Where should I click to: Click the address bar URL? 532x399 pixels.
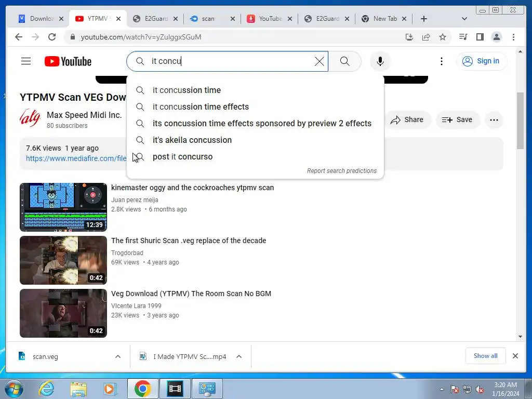pyautogui.click(x=141, y=37)
